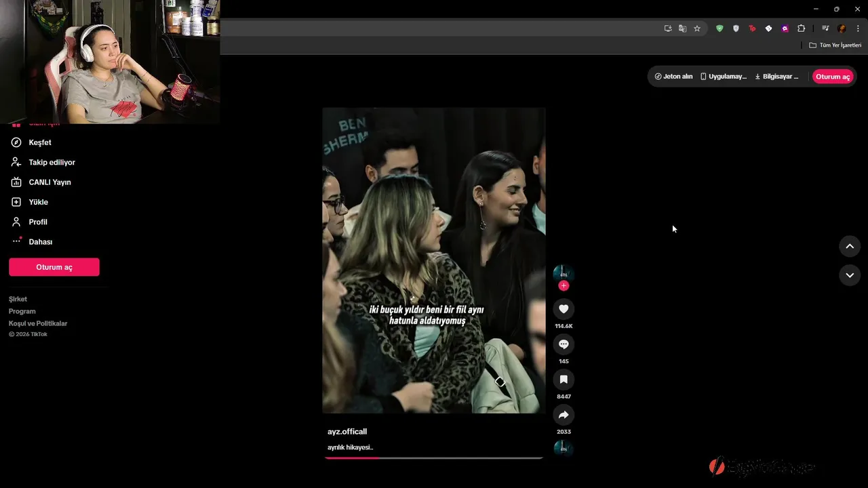Open the translate page icon in the address bar
The image size is (868, 488).
pos(682,28)
